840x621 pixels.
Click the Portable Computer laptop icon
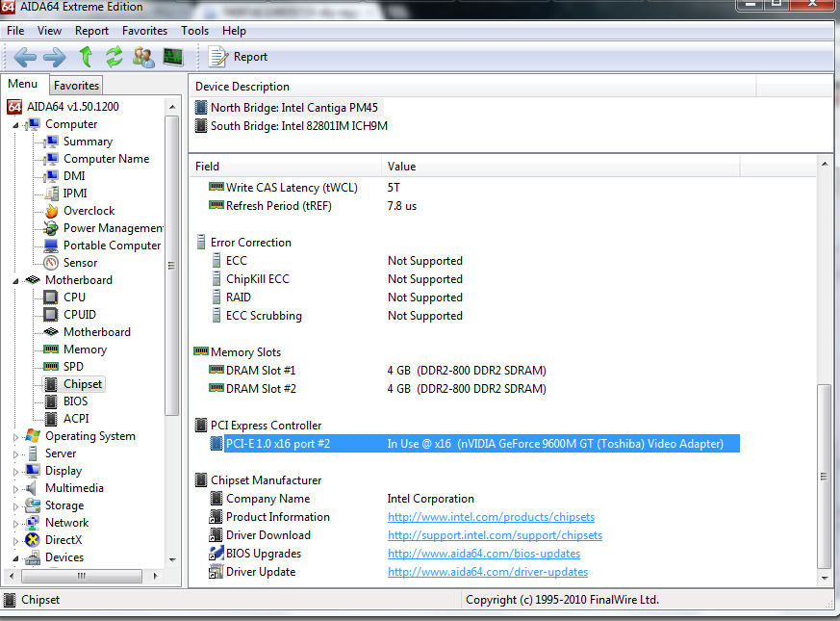pyautogui.click(x=51, y=246)
